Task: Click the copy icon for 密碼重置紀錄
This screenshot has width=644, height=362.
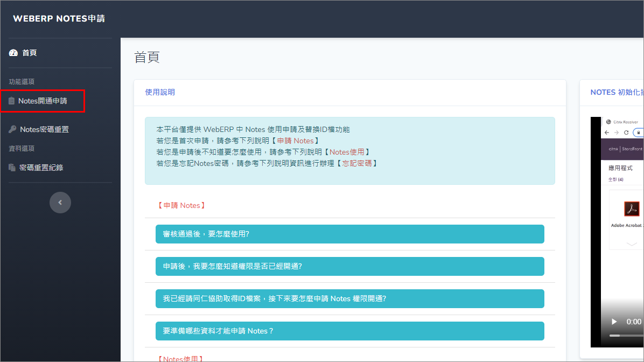Action: (12, 167)
